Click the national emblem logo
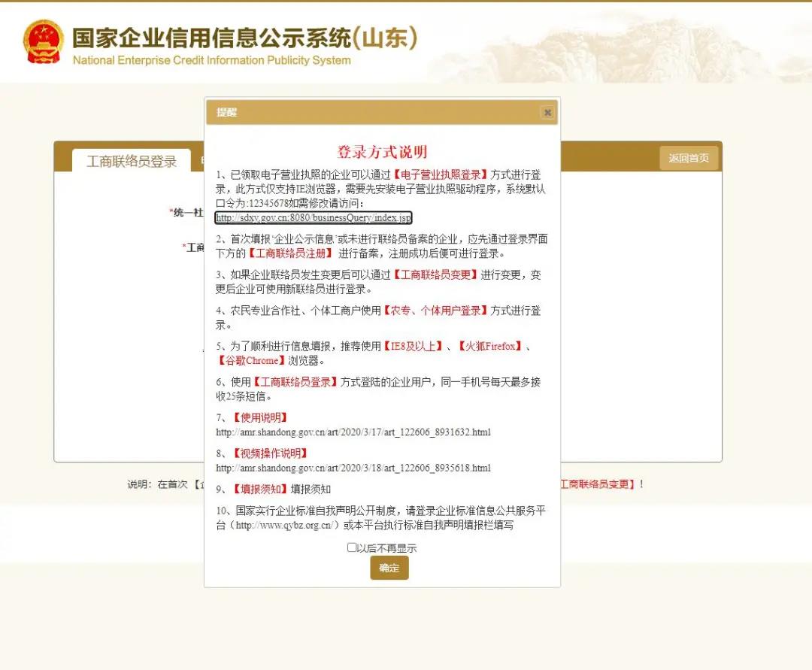 pos(44,41)
